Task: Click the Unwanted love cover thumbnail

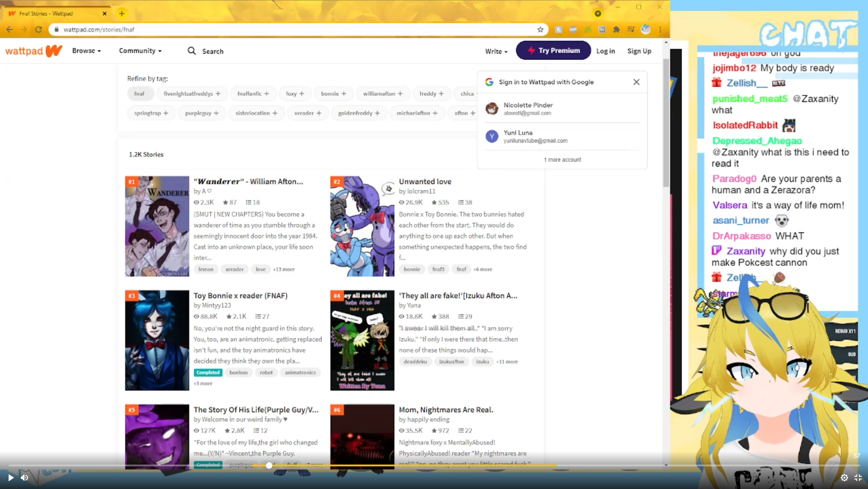Action: [x=362, y=226]
